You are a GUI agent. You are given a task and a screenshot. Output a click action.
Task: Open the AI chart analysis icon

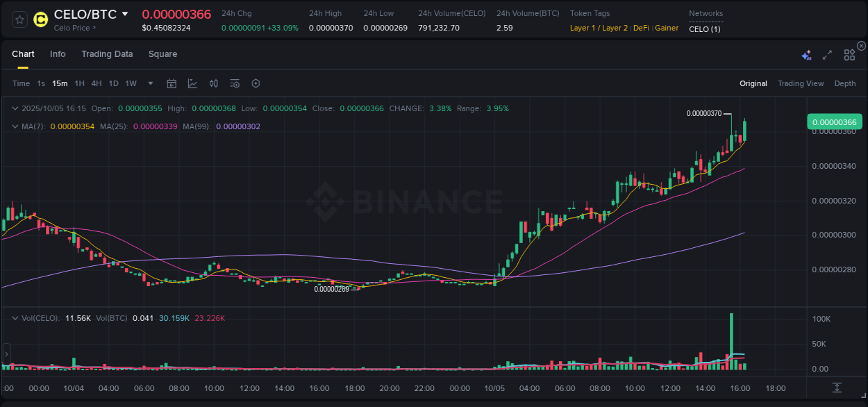pyautogui.click(x=806, y=53)
